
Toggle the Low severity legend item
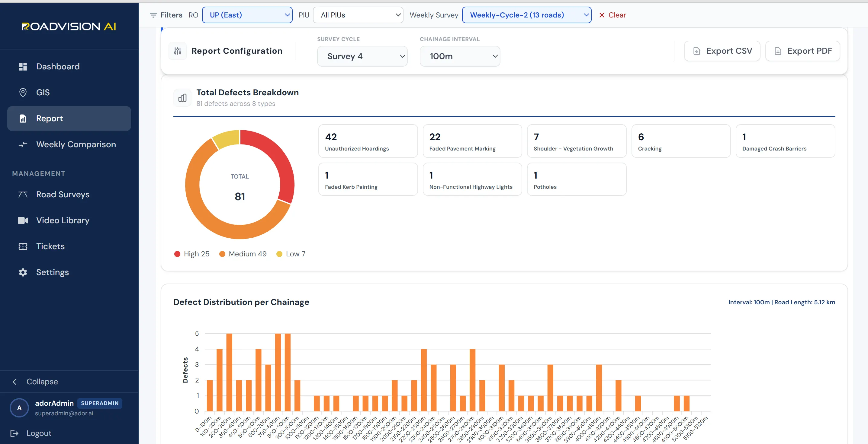click(291, 254)
